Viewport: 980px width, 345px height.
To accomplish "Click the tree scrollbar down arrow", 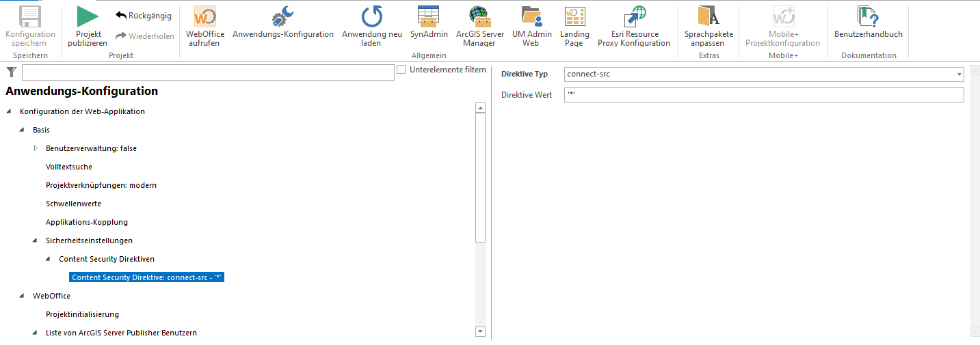I will point(480,331).
